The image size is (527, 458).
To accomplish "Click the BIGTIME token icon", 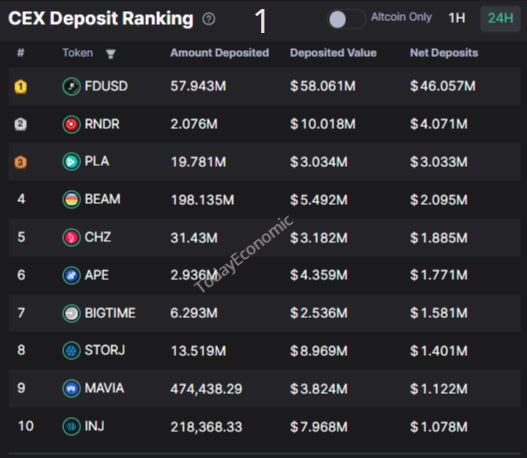I will click(x=71, y=314).
